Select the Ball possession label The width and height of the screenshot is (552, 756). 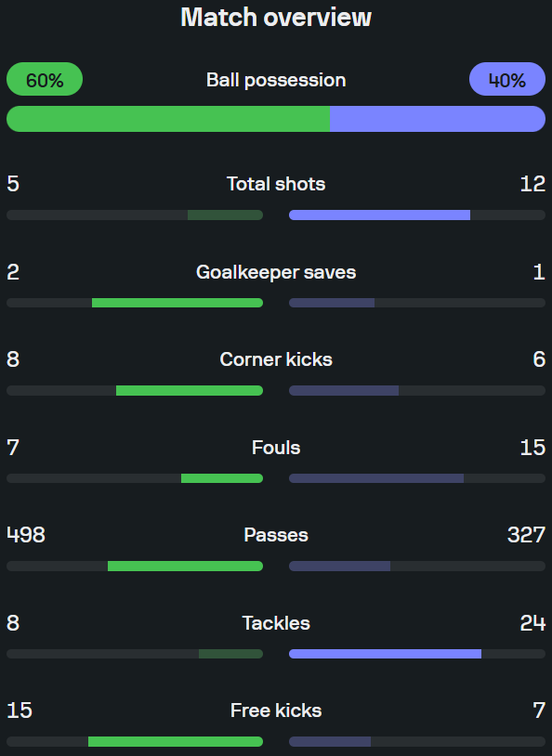[x=276, y=80]
